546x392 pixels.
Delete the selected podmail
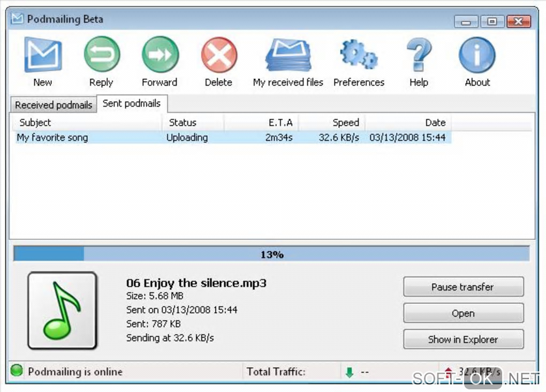pyautogui.click(x=219, y=62)
